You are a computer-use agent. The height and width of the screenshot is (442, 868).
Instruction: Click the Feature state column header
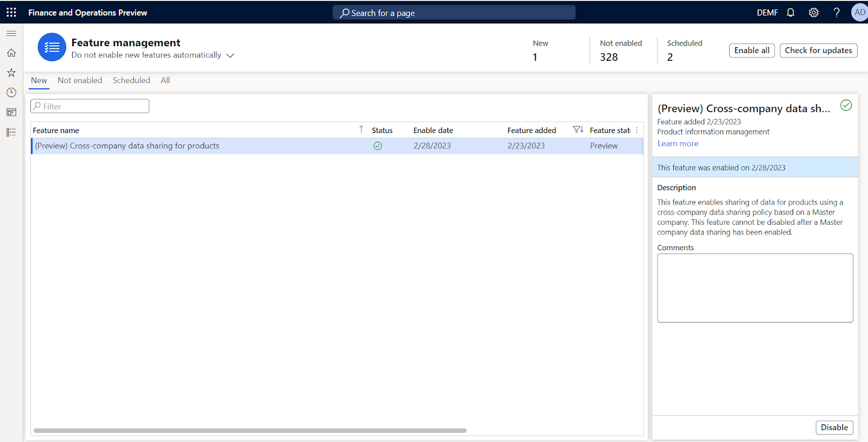click(x=610, y=130)
